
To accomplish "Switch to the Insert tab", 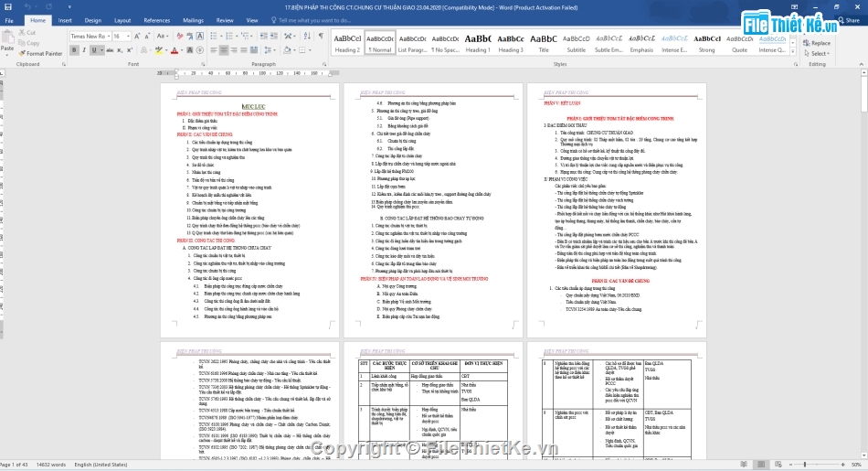I will tap(65, 20).
